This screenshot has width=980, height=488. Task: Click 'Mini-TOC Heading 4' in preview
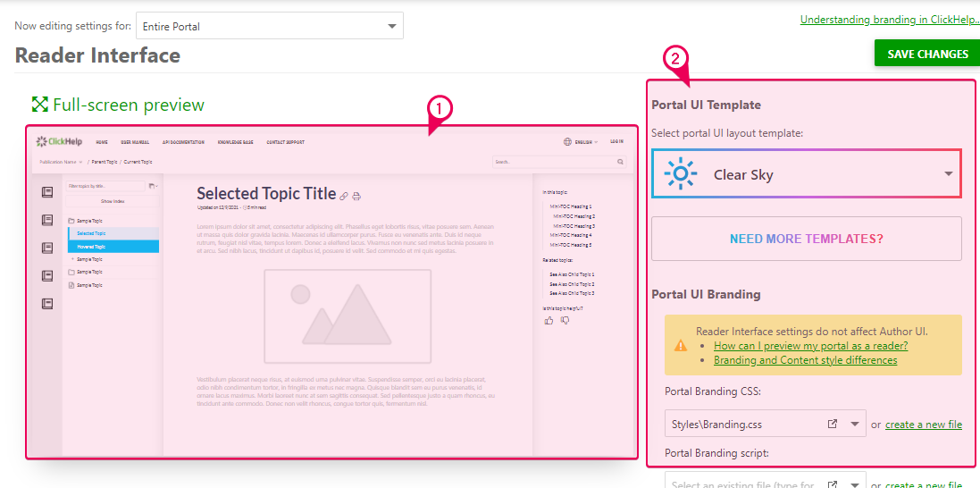(x=571, y=234)
